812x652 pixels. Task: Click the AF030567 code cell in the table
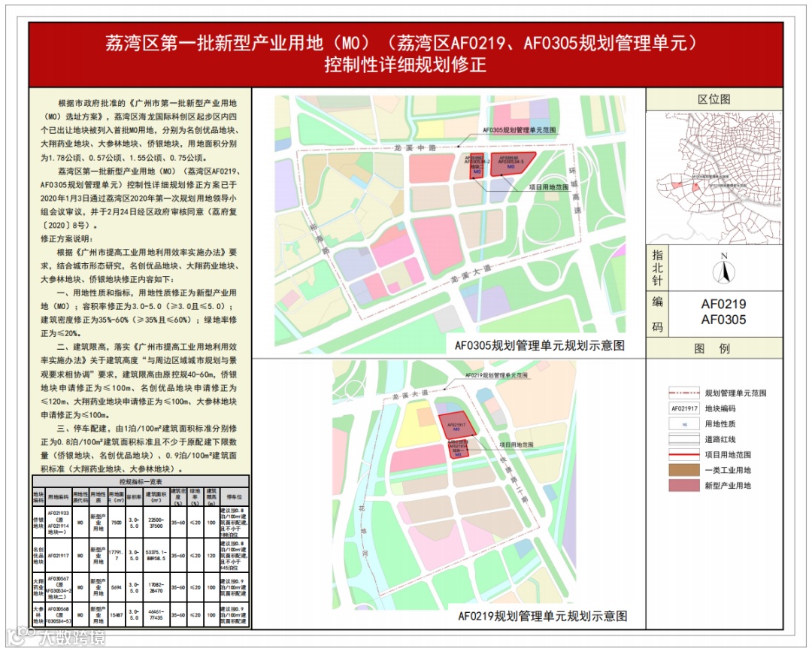(59, 587)
